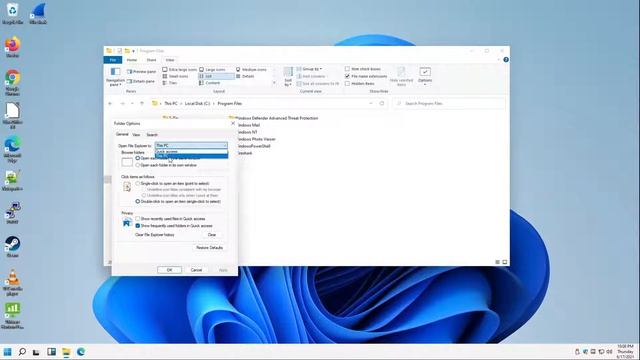Viewport: 640px width, 360px height.
Task: Open the Options dropdown in ribbon
Action: [x=425, y=76]
